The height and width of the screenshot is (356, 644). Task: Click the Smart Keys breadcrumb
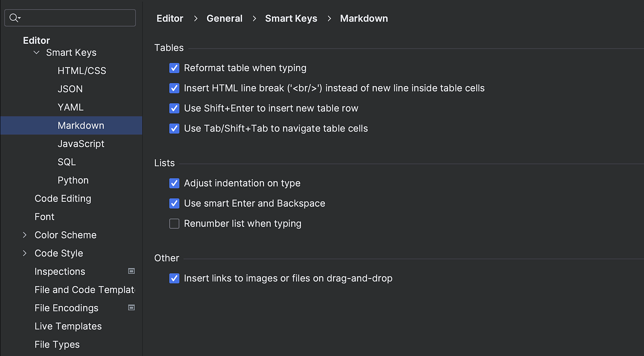pyautogui.click(x=291, y=18)
